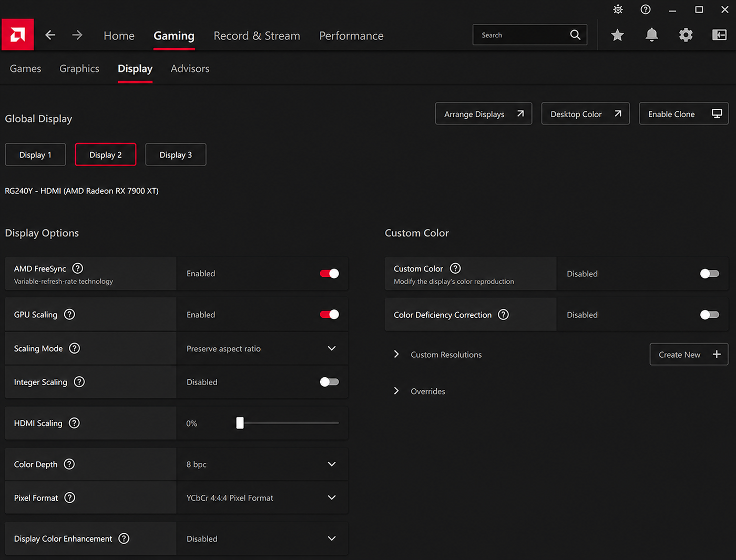
Task: Disable GPU Scaling toggle
Action: click(330, 314)
